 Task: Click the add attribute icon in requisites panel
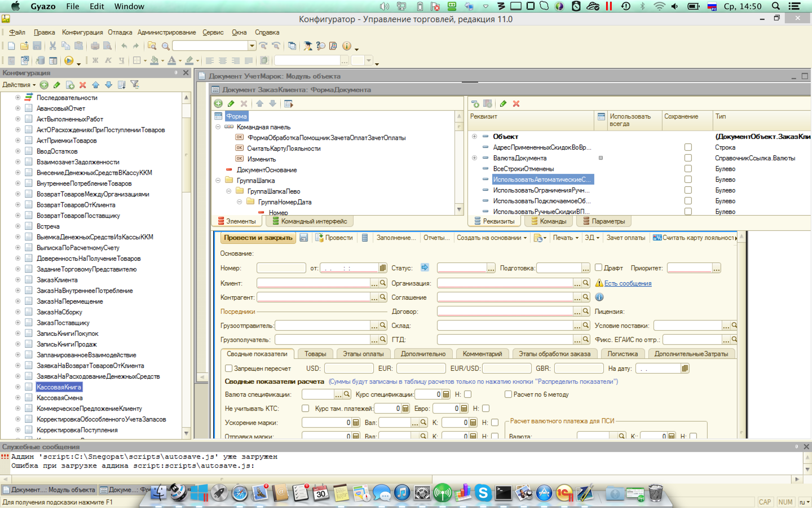(x=475, y=104)
